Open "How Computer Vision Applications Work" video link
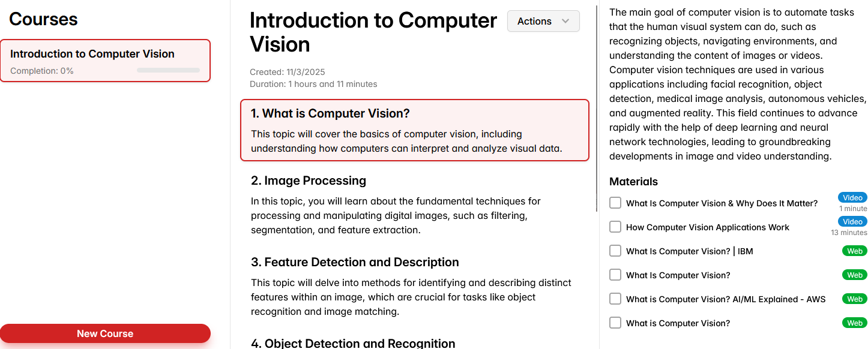This screenshot has width=868, height=349. tap(707, 227)
